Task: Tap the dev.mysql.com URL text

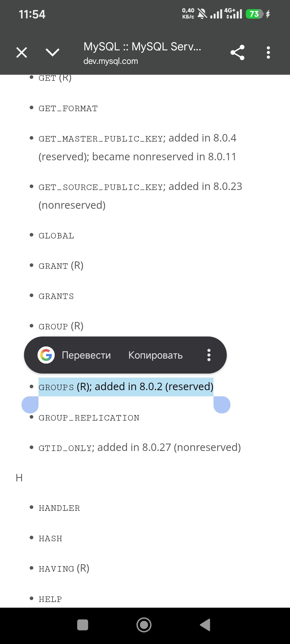Action: click(x=111, y=61)
